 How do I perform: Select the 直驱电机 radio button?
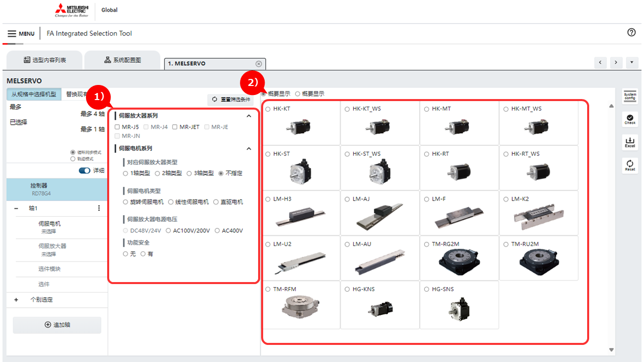216,202
